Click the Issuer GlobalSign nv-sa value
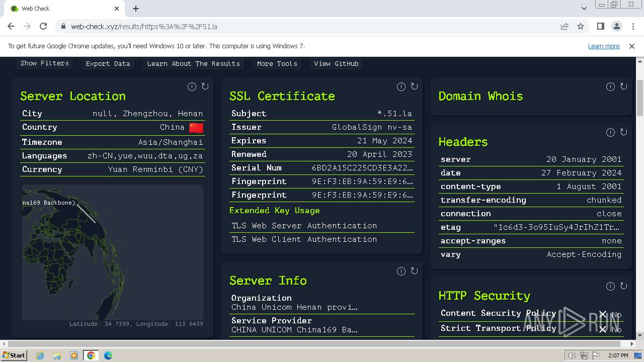 372,127
